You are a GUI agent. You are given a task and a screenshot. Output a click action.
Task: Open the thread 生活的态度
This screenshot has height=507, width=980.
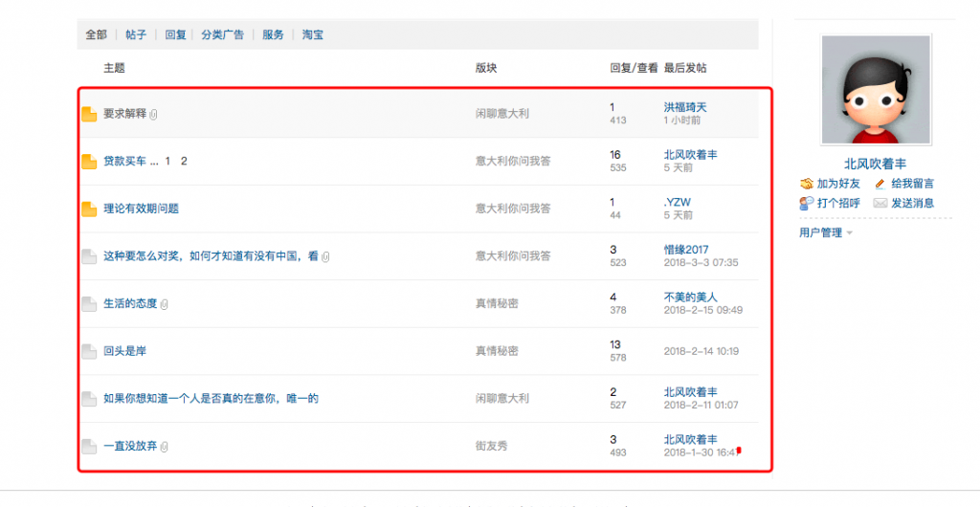[130, 303]
